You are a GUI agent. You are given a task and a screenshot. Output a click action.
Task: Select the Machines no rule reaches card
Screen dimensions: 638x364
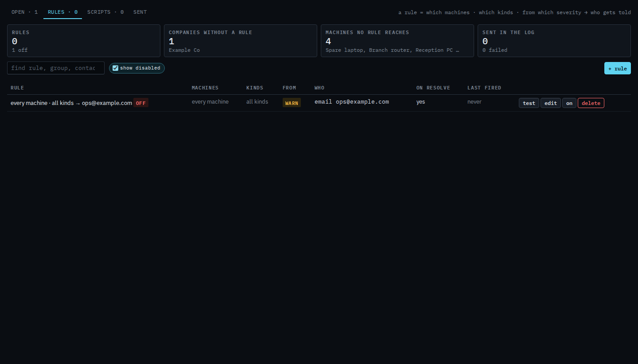397,41
